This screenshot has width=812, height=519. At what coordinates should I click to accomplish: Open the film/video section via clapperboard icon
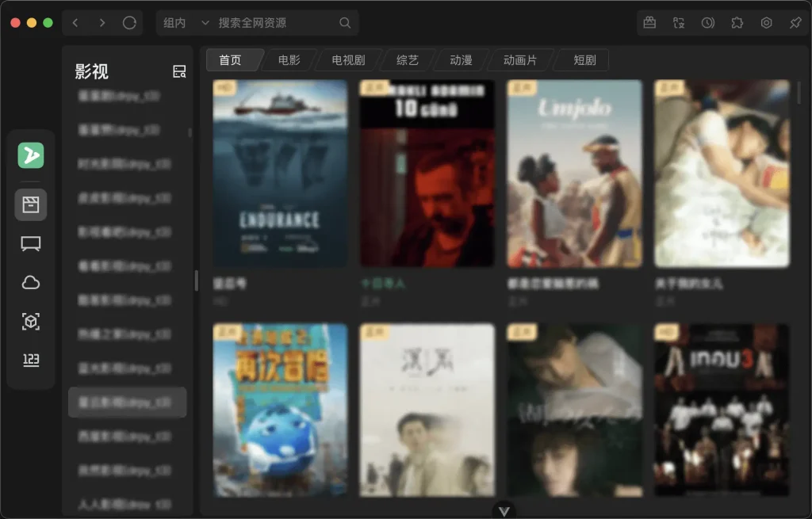pyautogui.click(x=30, y=204)
